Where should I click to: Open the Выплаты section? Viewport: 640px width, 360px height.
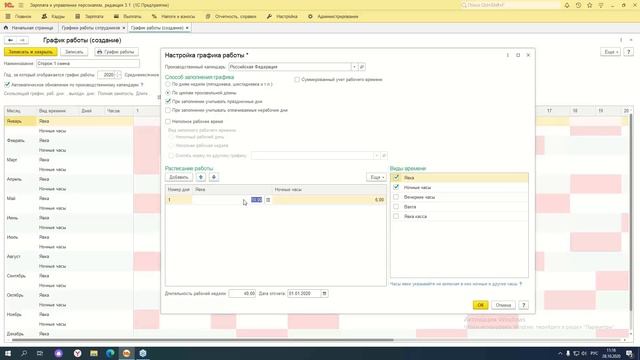(128, 16)
